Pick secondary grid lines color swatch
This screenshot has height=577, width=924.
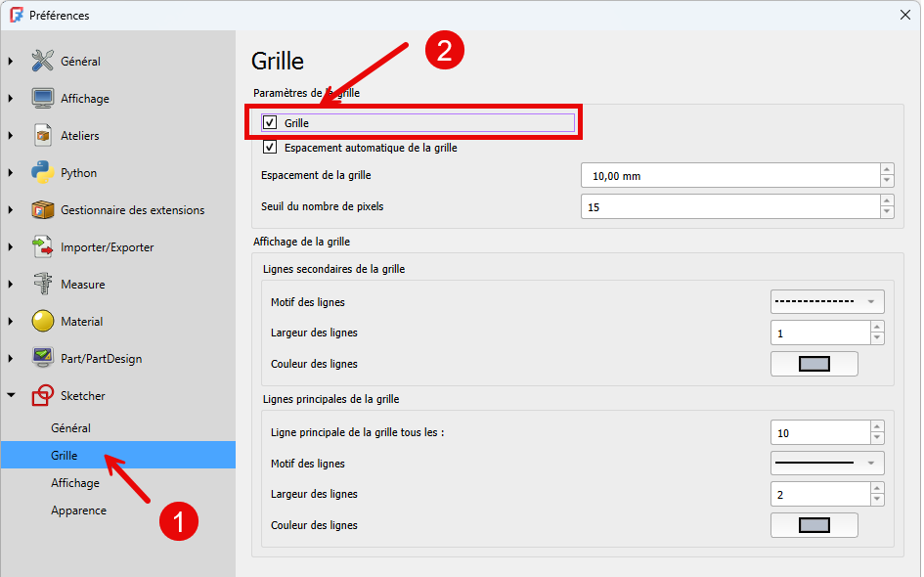coord(814,364)
